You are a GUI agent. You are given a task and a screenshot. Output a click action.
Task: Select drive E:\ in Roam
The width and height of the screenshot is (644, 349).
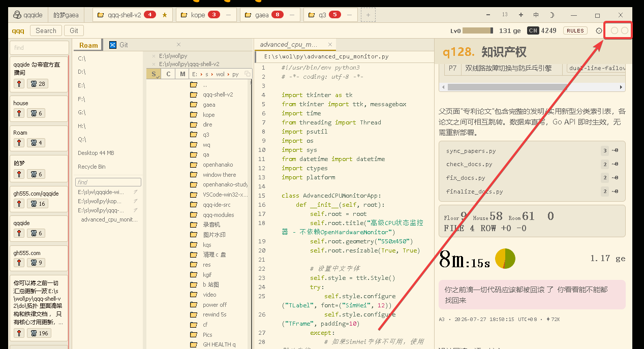(x=82, y=85)
